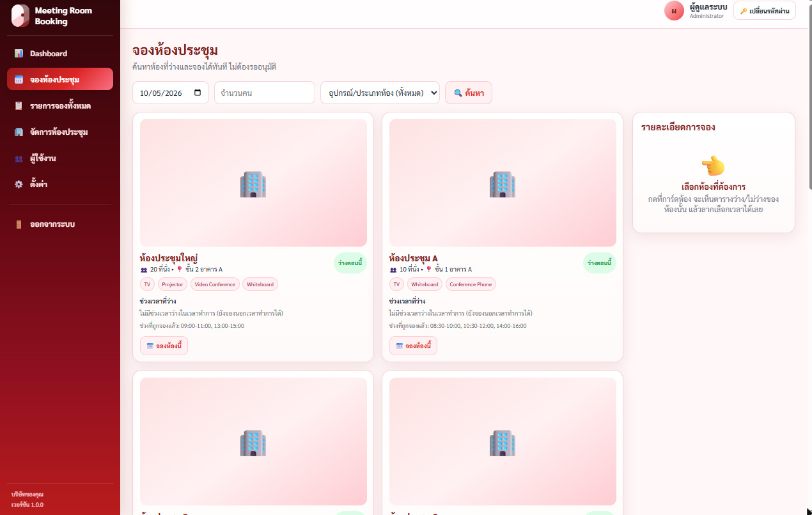The height and width of the screenshot is (515, 812).
Task: Click the date field showing 10/05/2026
Action: point(171,93)
